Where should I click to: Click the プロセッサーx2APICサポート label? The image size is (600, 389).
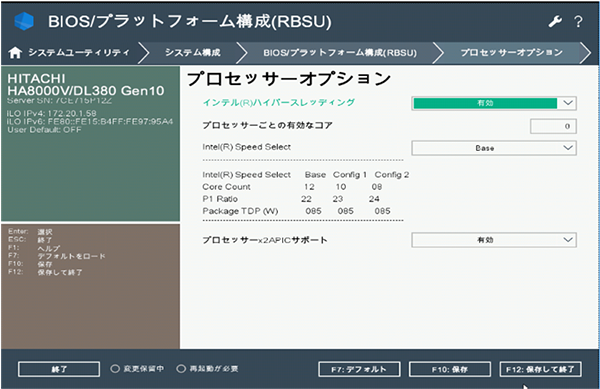click(265, 240)
